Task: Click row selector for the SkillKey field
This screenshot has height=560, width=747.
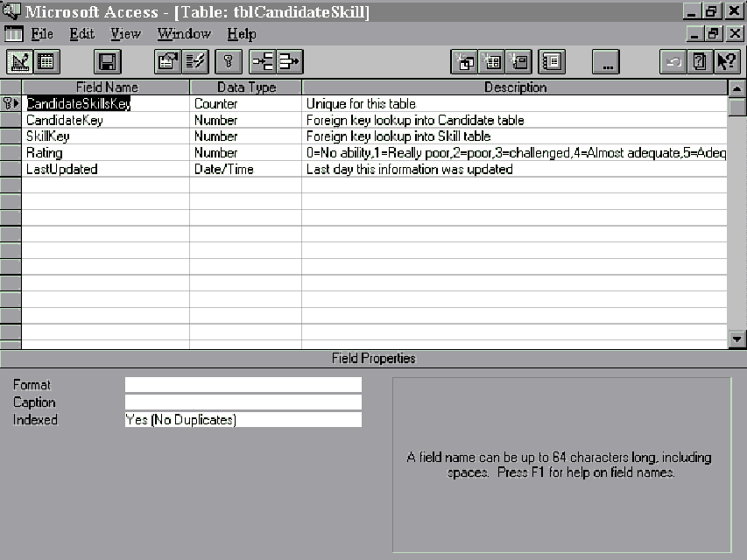Action: coord(11,136)
